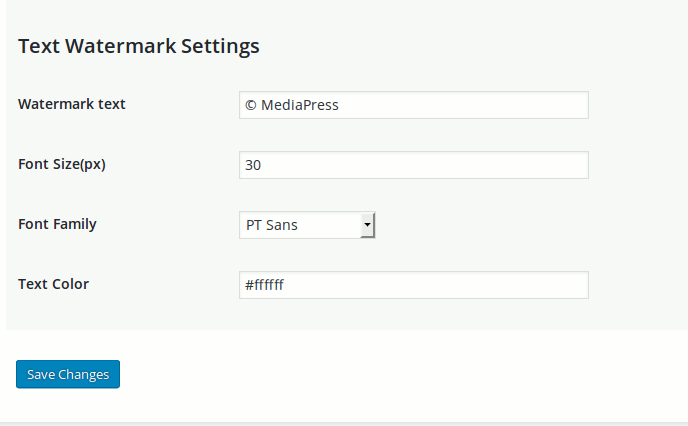The height and width of the screenshot is (426, 688).
Task: Click the © symbol in the watermark field
Action: tap(251, 105)
